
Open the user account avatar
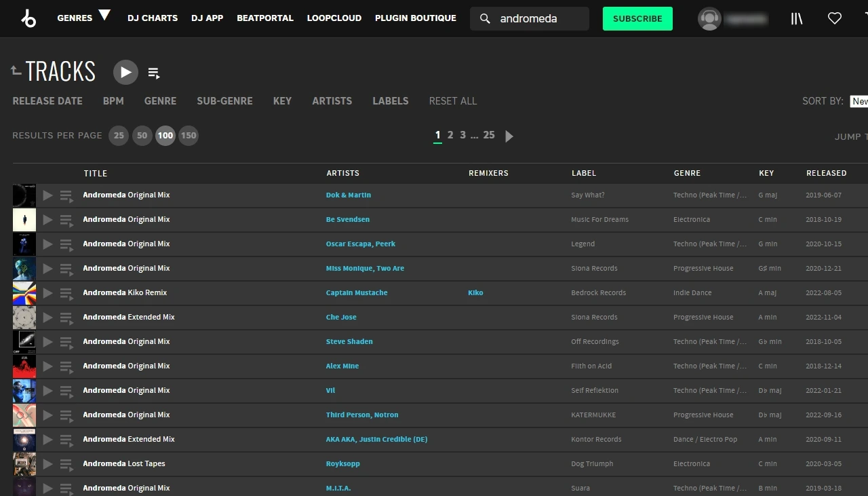[709, 19]
